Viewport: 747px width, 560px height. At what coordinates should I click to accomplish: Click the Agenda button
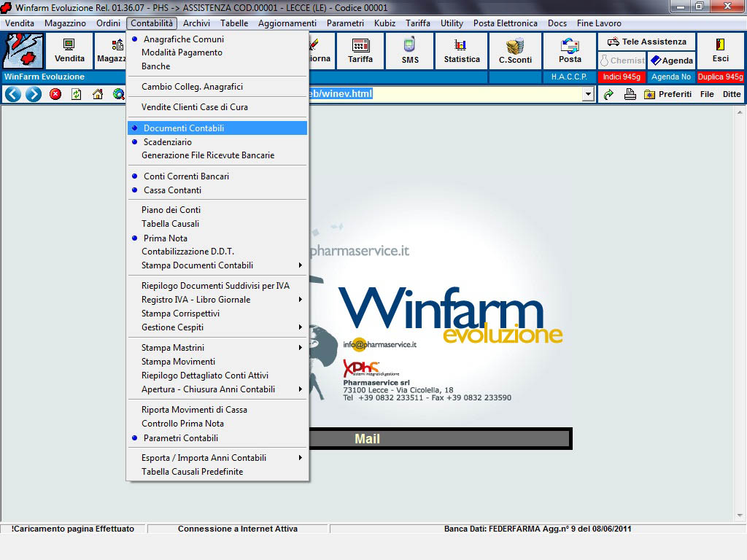tap(671, 61)
